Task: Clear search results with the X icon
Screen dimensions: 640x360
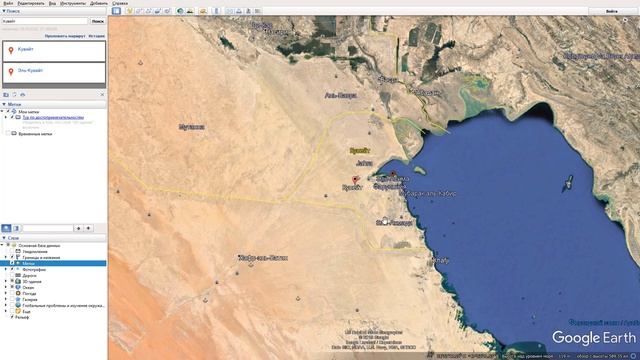Action: pos(102,95)
